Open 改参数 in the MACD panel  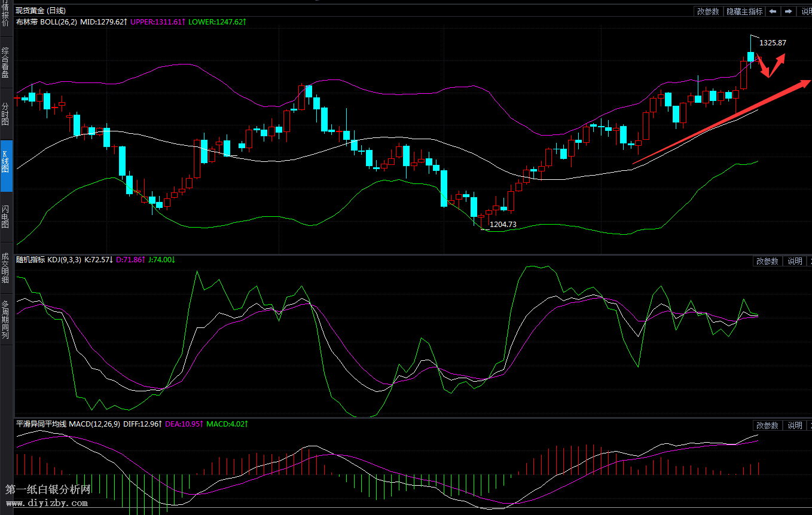(x=767, y=425)
